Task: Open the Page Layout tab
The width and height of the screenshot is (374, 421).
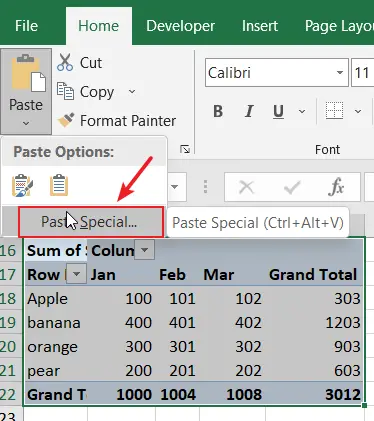Action: coord(339,26)
